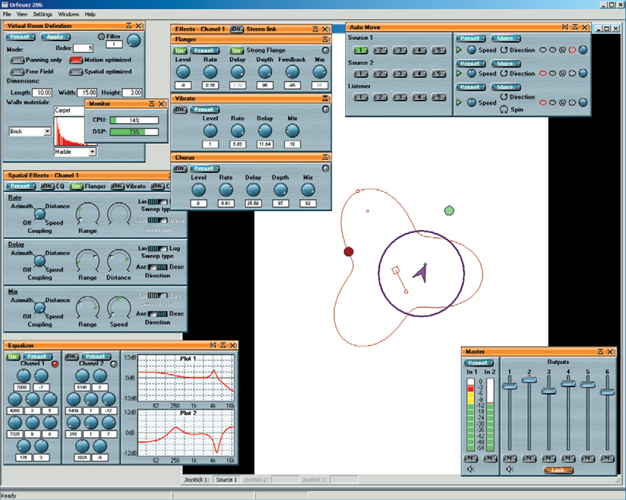Turn on the Vibrato effect in Effects panel
The width and height of the screenshot is (626, 500).
pyautogui.click(x=180, y=109)
